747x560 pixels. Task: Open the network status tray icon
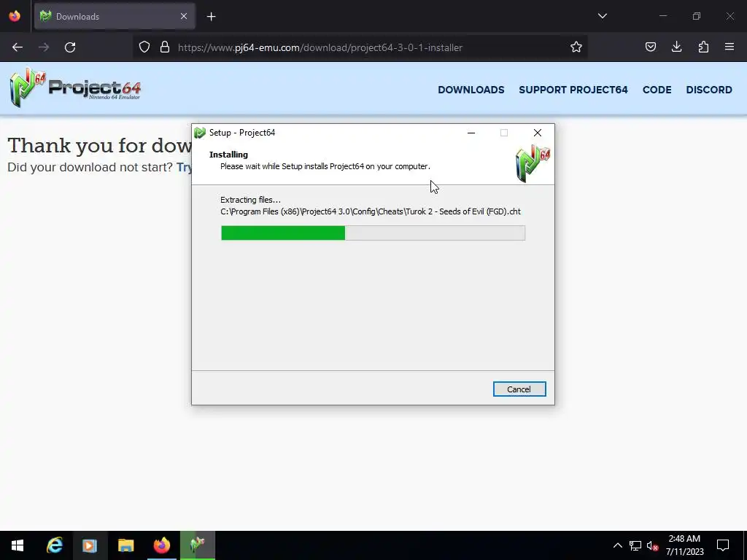click(x=635, y=545)
